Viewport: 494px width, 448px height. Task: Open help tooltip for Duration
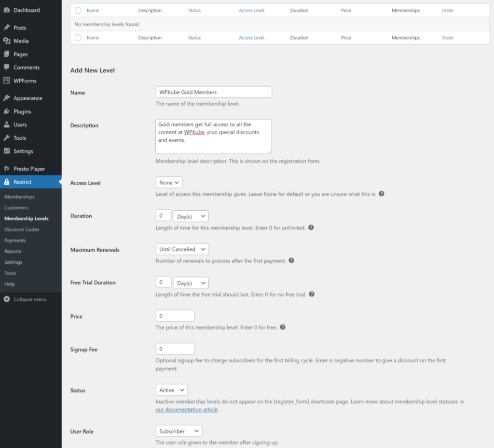pos(311,228)
